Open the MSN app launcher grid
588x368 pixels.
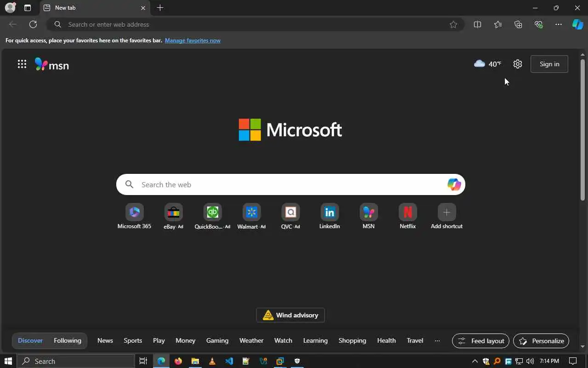[22, 64]
